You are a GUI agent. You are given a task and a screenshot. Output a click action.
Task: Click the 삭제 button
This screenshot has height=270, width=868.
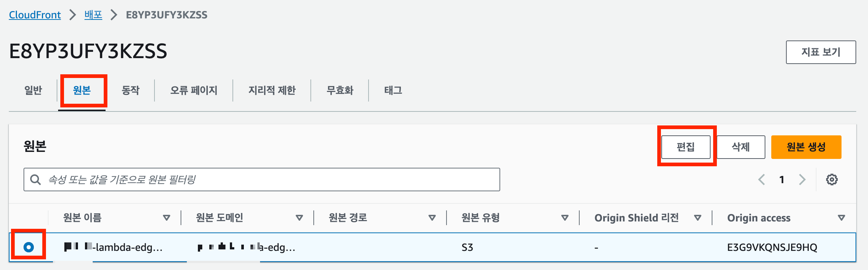pyautogui.click(x=741, y=147)
